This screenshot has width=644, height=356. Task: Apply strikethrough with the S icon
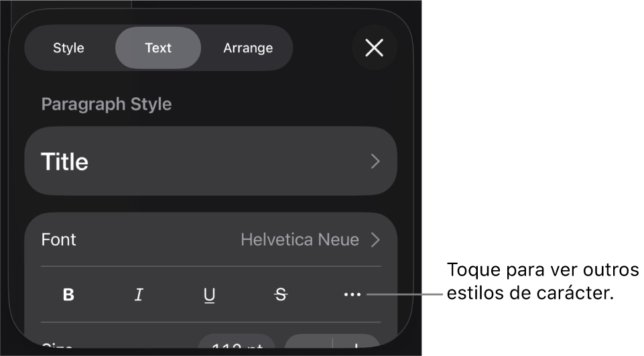tap(281, 294)
